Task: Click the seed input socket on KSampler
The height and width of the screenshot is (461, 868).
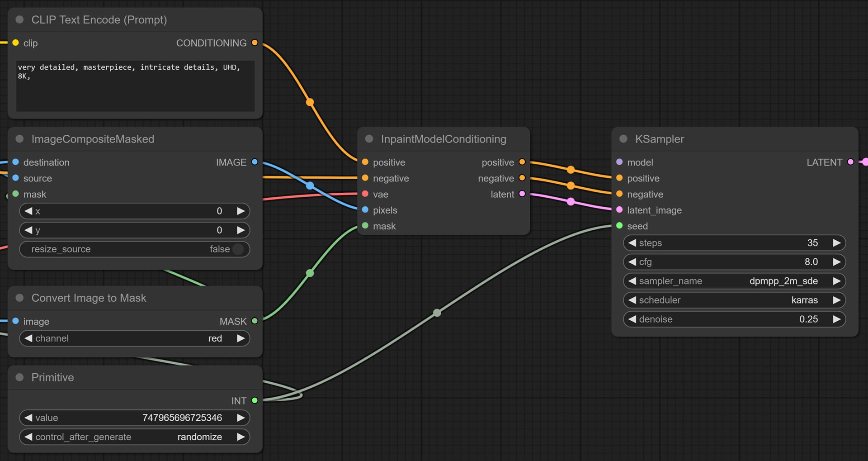Action: [619, 225]
